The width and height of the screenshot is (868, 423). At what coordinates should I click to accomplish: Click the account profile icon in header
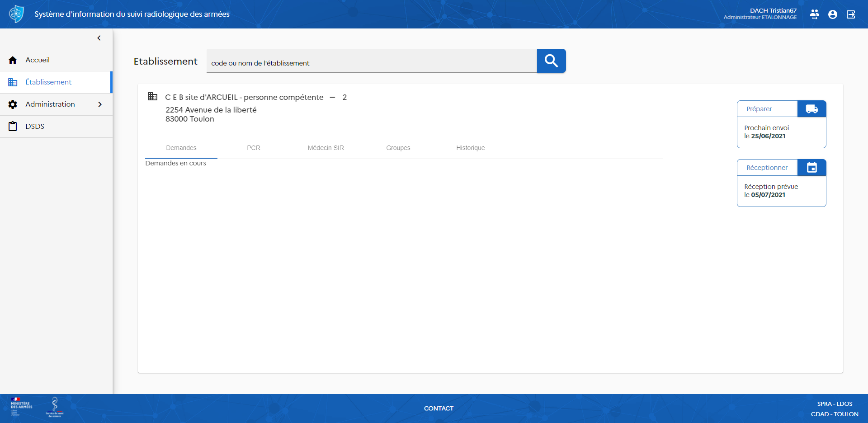(832, 14)
